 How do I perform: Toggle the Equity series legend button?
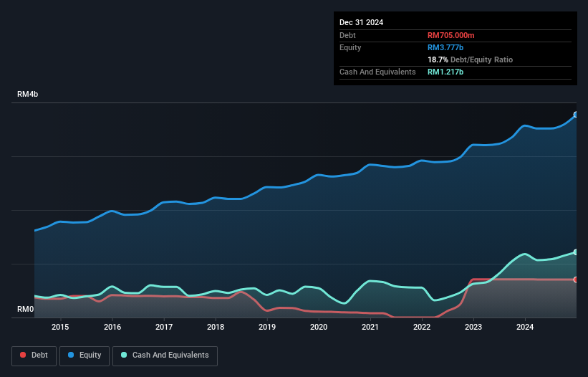tap(85, 355)
